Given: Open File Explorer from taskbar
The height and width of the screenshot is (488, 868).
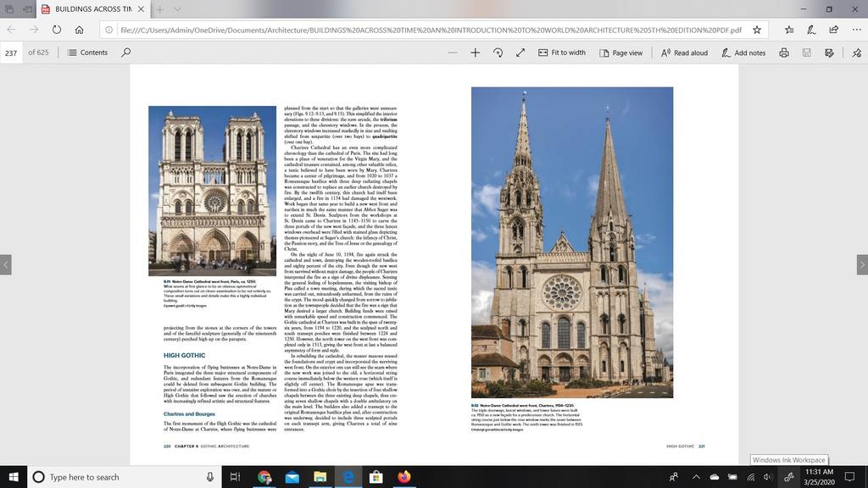Looking at the screenshot, I should coord(320,477).
